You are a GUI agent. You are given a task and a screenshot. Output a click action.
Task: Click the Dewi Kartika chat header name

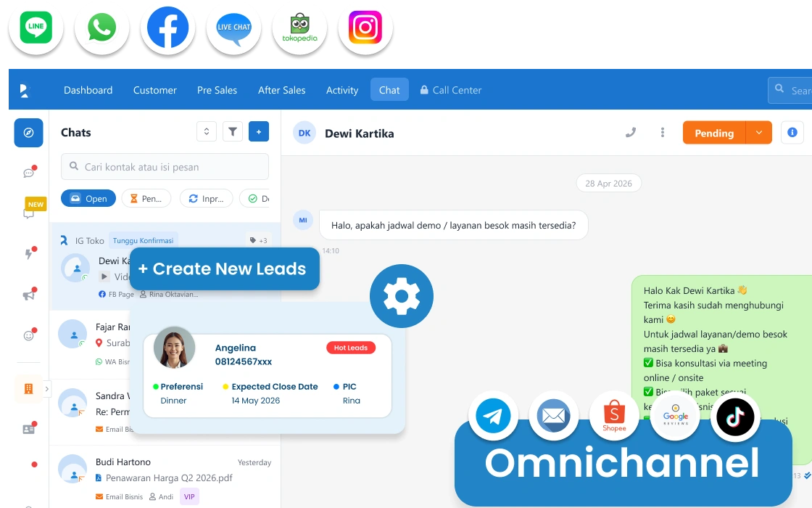360,134
